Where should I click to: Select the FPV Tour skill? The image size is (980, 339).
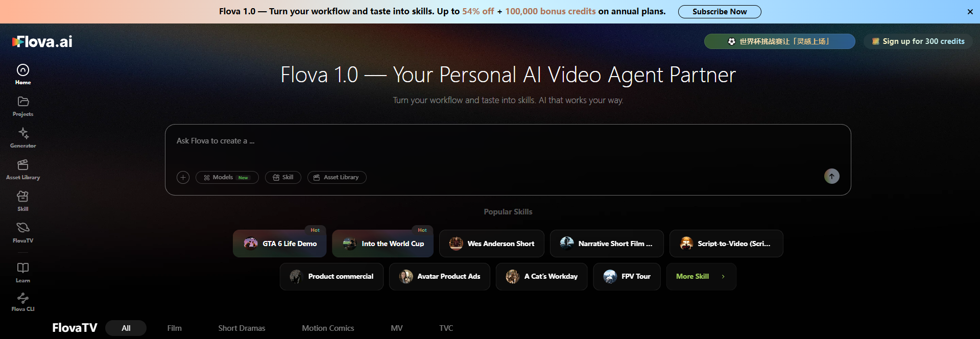627,276
